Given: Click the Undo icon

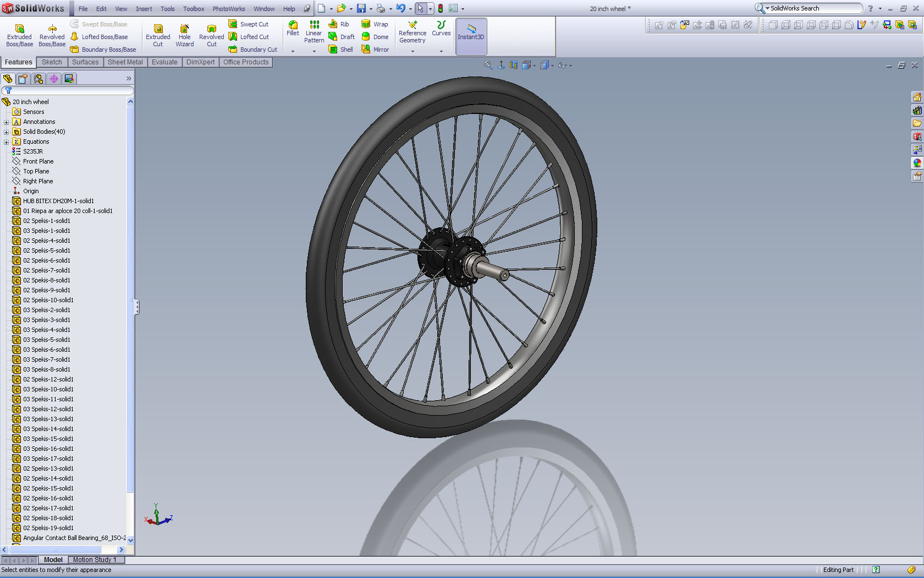Looking at the screenshot, I should tap(401, 8).
